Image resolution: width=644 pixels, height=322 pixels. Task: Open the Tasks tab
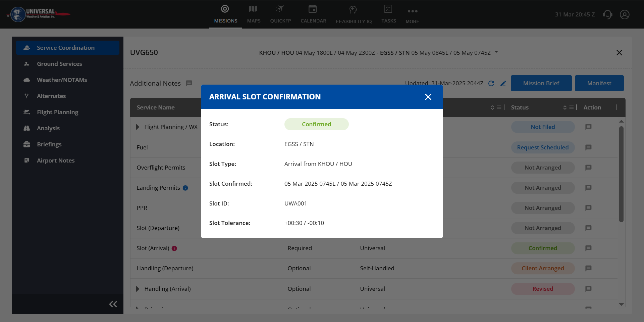point(388,14)
